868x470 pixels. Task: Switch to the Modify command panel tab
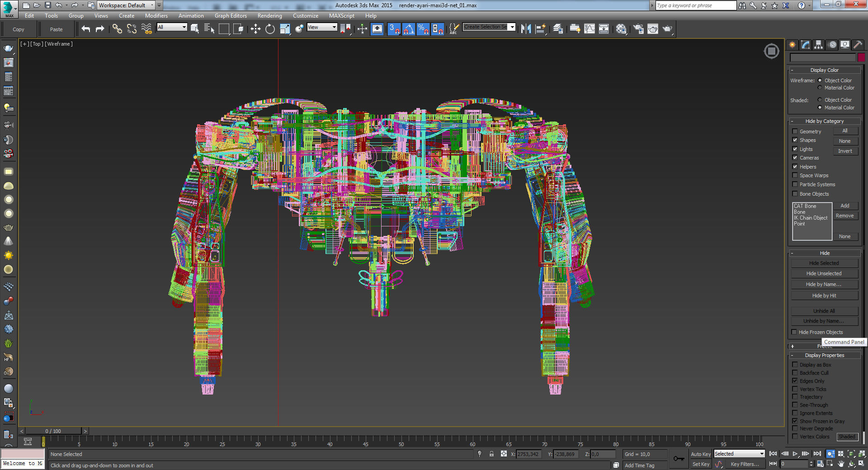(x=805, y=45)
